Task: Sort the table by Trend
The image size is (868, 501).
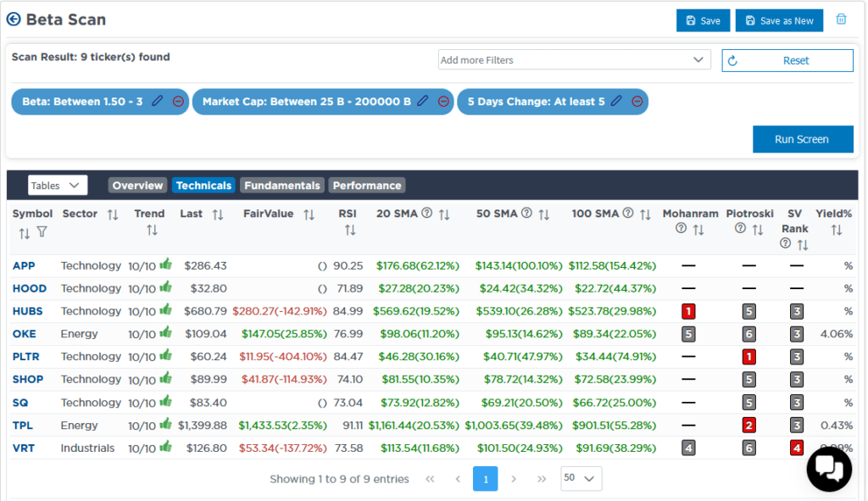Action: tap(152, 231)
